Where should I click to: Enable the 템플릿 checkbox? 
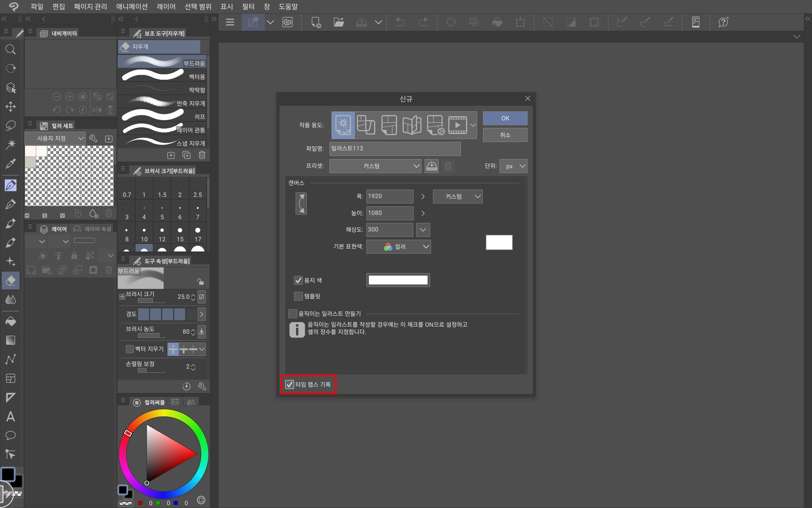[x=298, y=296]
